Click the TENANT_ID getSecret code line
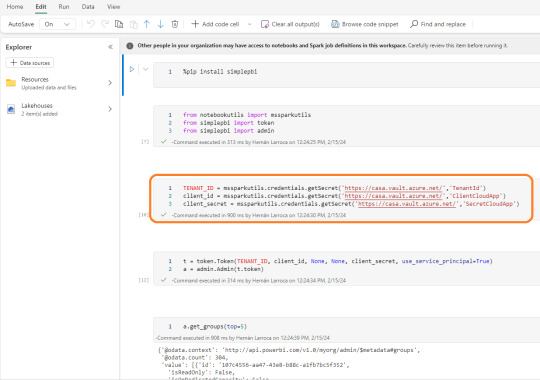Screen dimensions: 540x380 [334, 188]
